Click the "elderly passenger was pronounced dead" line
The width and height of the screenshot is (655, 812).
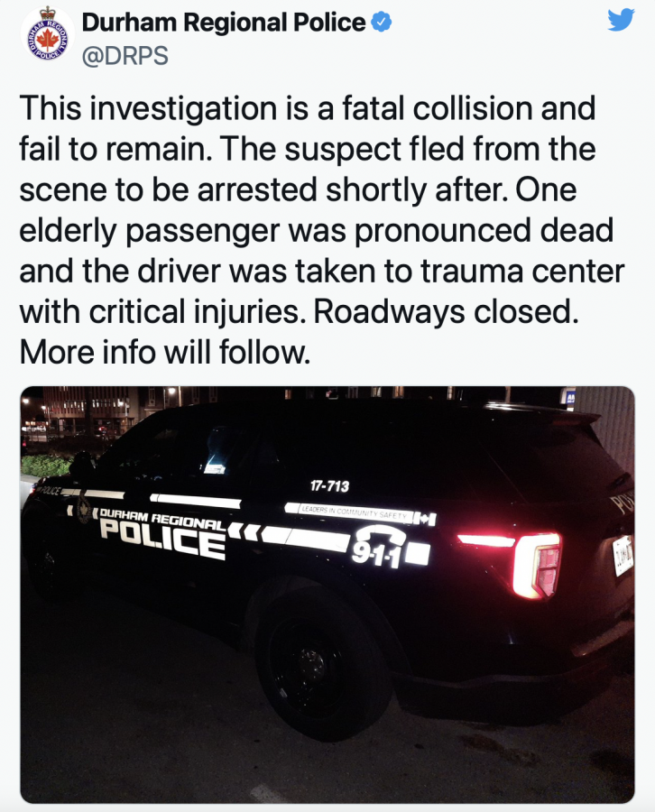pos(316,230)
